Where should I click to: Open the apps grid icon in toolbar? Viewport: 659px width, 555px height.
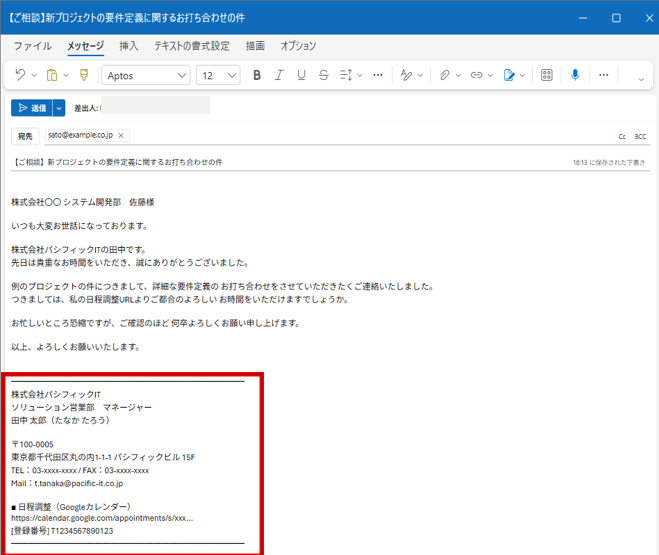point(547,75)
